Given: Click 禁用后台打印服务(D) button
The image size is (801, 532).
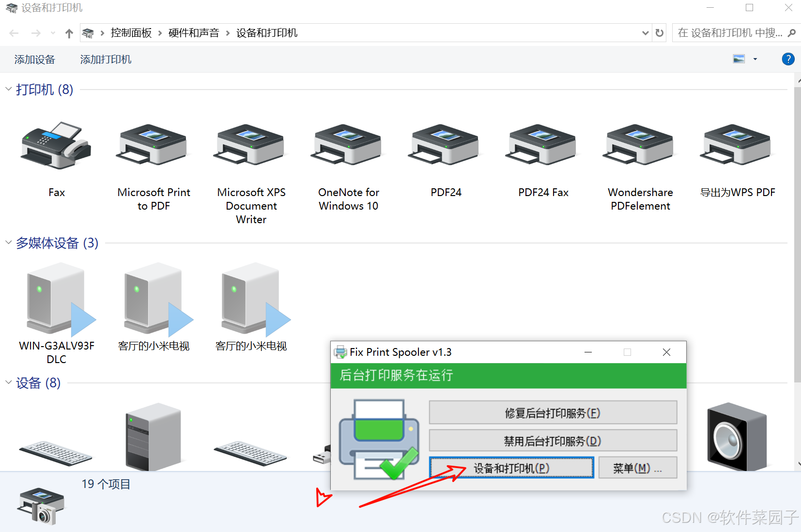Looking at the screenshot, I should coord(553,441).
